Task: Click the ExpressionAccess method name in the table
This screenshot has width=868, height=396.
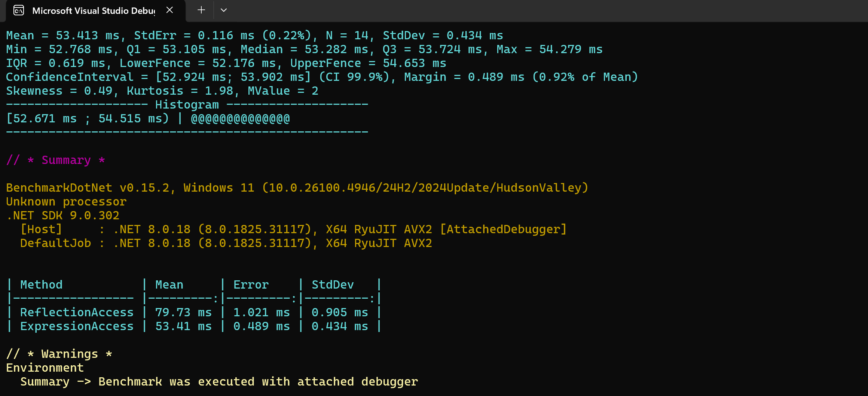Action: (x=77, y=326)
